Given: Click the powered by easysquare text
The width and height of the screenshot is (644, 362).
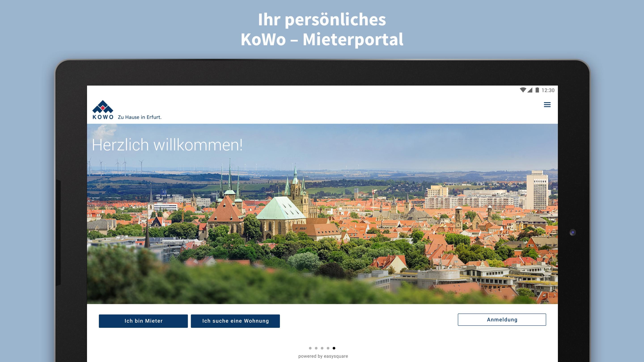Looking at the screenshot, I should 323,356.
